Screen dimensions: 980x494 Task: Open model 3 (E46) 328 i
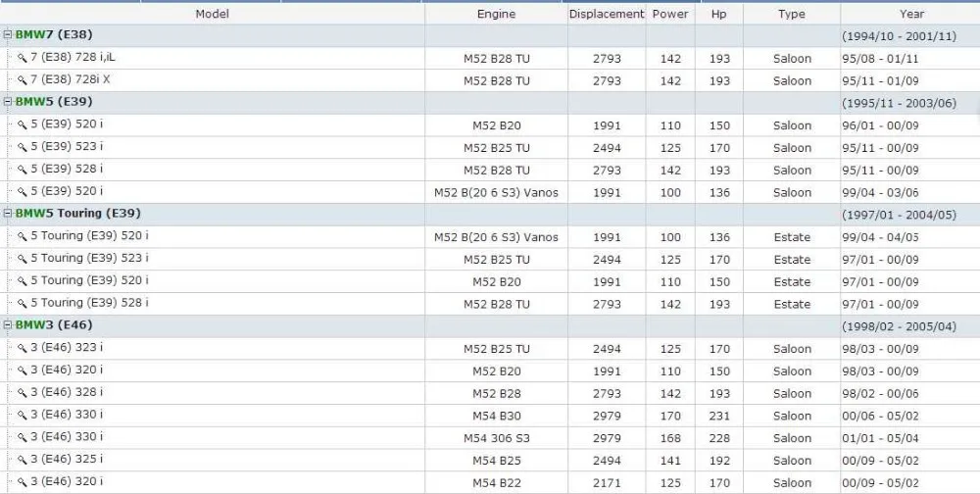click(x=67, y=392)
